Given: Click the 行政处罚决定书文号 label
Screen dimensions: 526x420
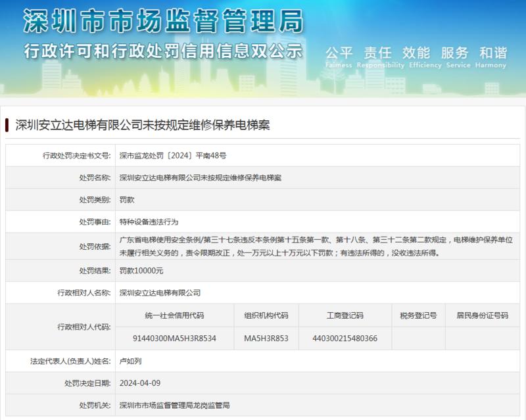Looking at the screenshot, I should coord(77,156).
